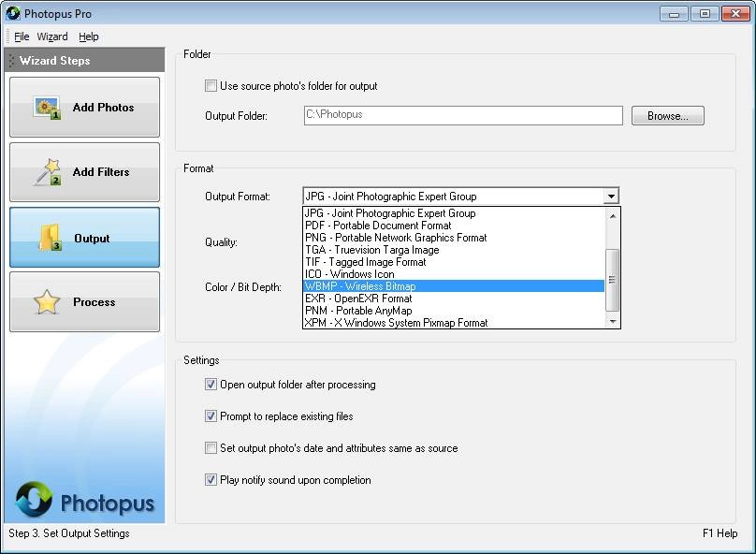Go to the Add Photos step
The height and width of the screenshot is (554, 756).
(84, 107)
